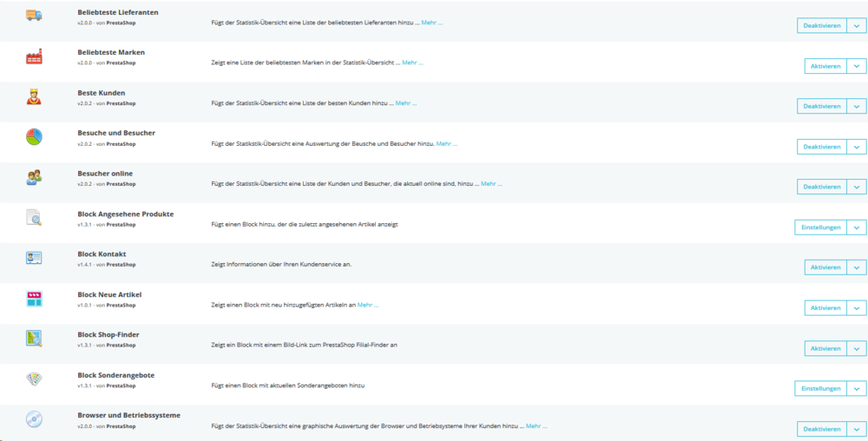868x441 pixels.
Task: Expand action dropdown for Block Kontakt
Action: point(857,267)
